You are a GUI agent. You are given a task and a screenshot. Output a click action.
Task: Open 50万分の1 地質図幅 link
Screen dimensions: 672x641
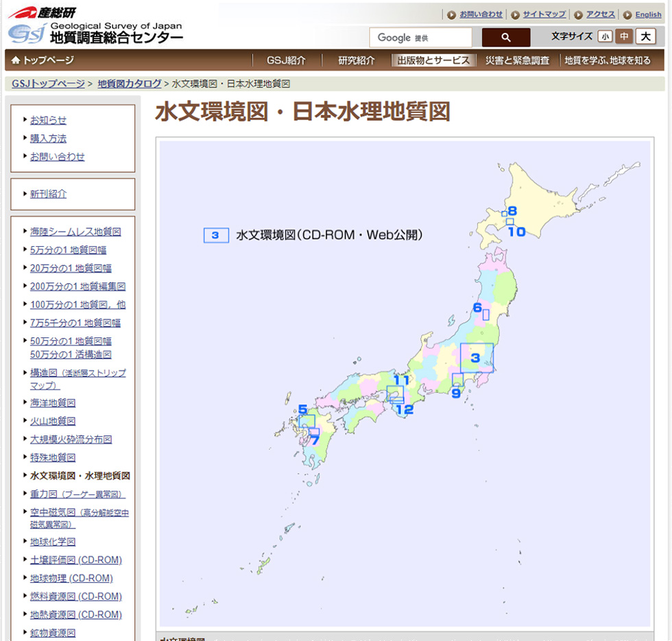point(71,341)
